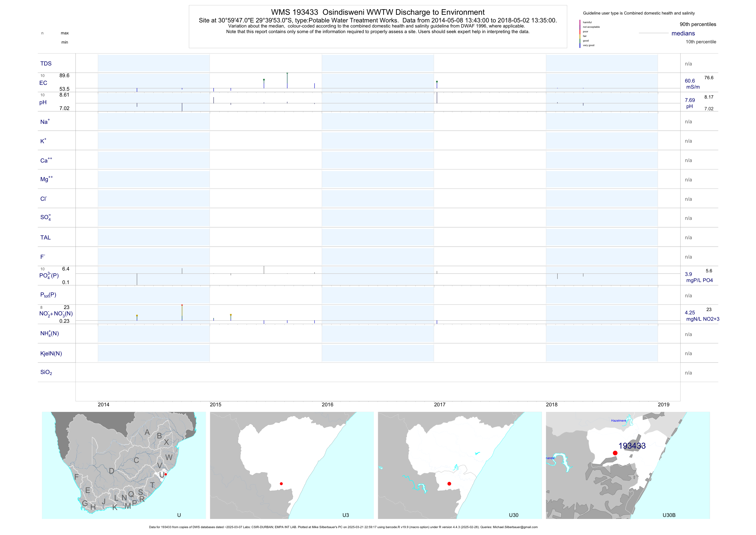Click the green marker on tallest EC bar

tap(287, 73)
